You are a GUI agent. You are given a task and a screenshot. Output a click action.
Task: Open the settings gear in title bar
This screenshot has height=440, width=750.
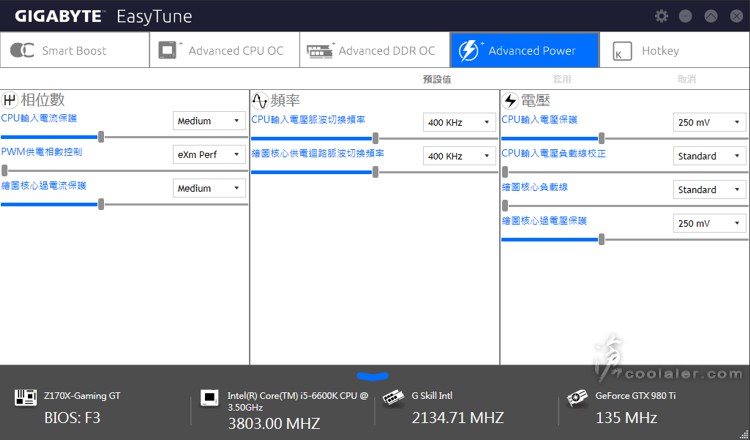[x=661, y=16]
